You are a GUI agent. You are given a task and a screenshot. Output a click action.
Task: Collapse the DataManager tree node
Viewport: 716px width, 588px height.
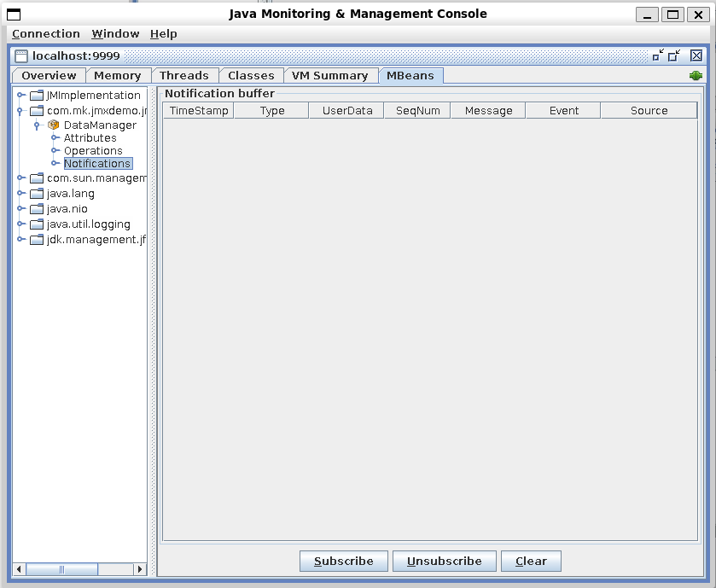[38, 125]
